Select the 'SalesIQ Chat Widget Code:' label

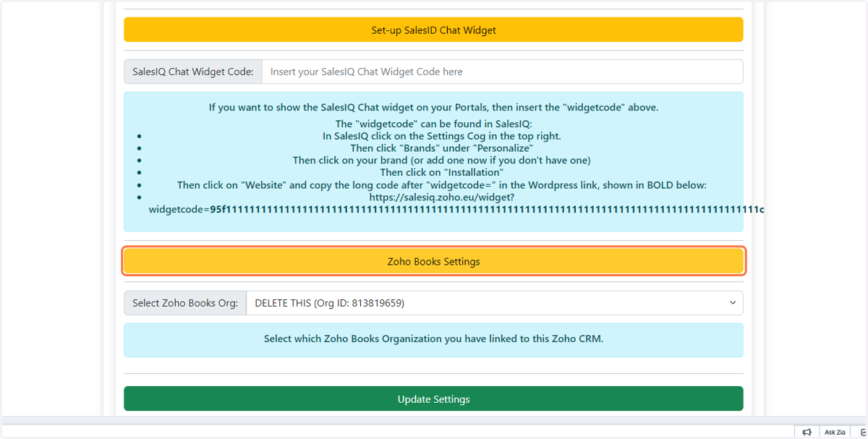point(193,72)
